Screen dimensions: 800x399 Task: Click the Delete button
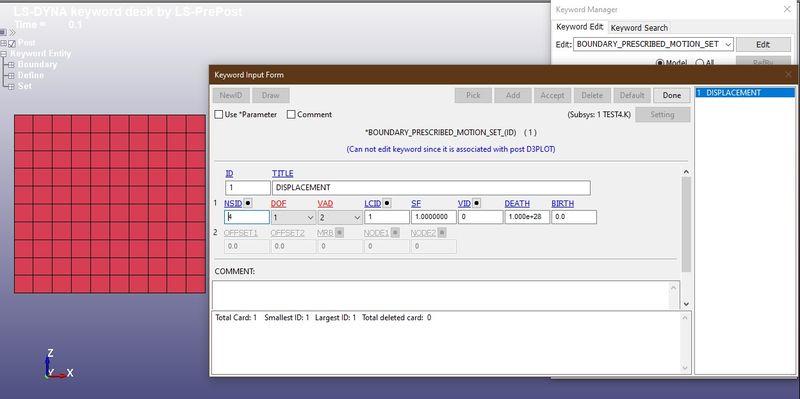(592, 95)
